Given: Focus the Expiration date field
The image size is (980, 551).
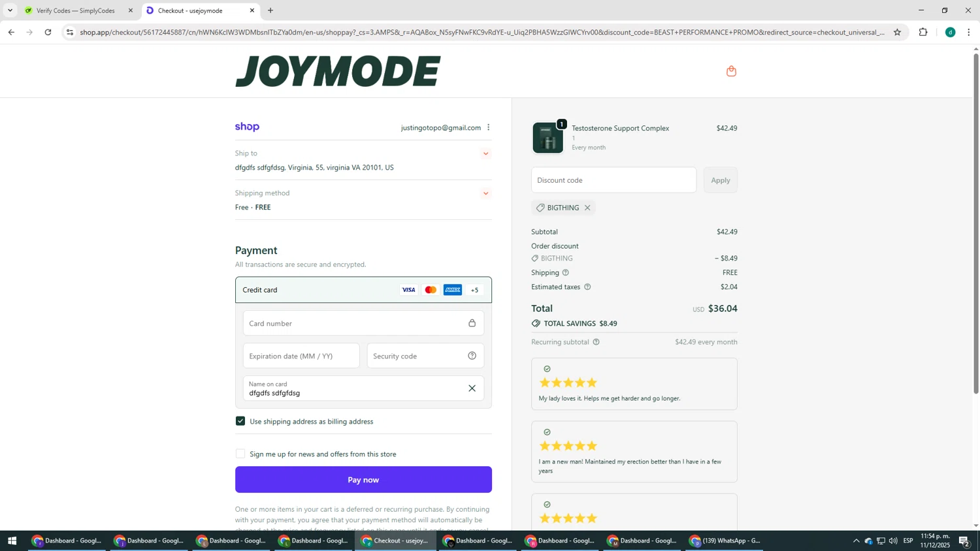Looking at the screenshot, I should (301, 356).
